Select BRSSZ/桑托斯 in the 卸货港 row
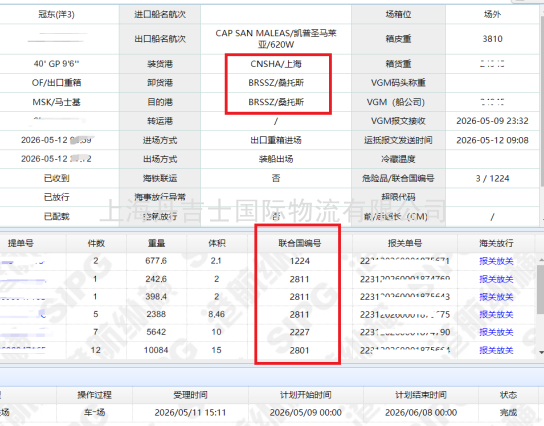Viewport: 544px width, 426px height. pos(276,83)
